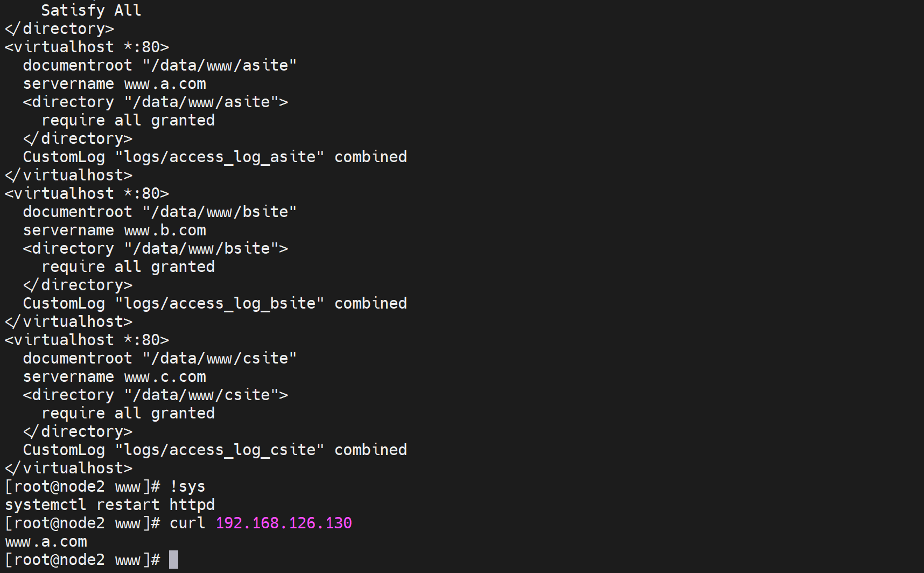Click the opening directory tag for bsite
Viewport: 924px width, 573px height.
tap(155, 248)
